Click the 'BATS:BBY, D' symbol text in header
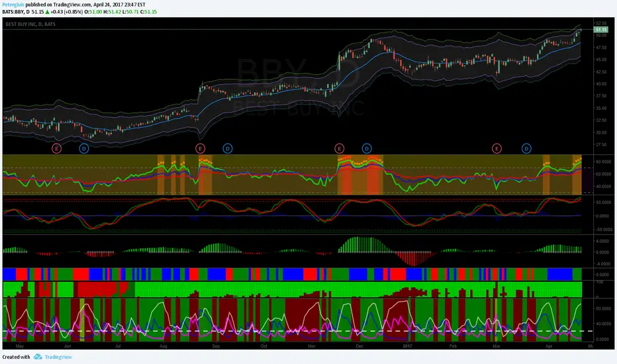 [x=16, y=12]
